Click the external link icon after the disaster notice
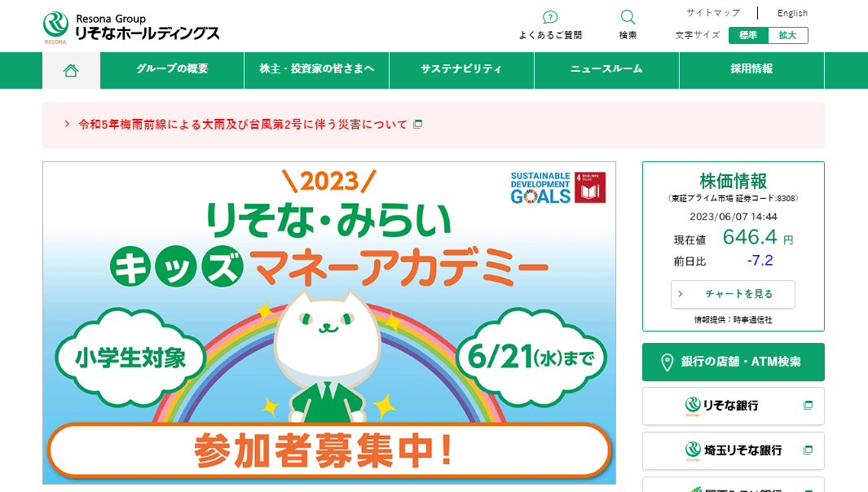868x492 pixels. [418, 125]
